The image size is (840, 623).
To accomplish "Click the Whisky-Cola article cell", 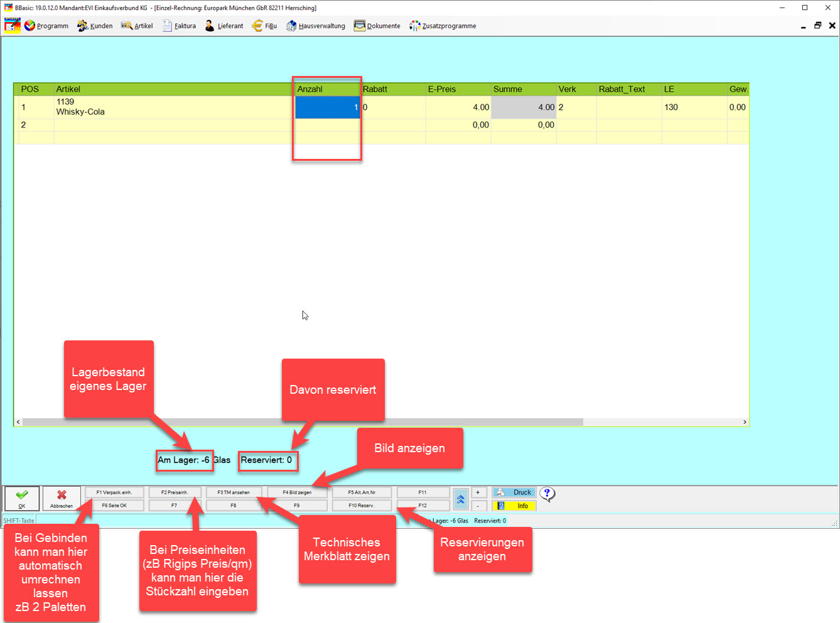I will point(175,107).
